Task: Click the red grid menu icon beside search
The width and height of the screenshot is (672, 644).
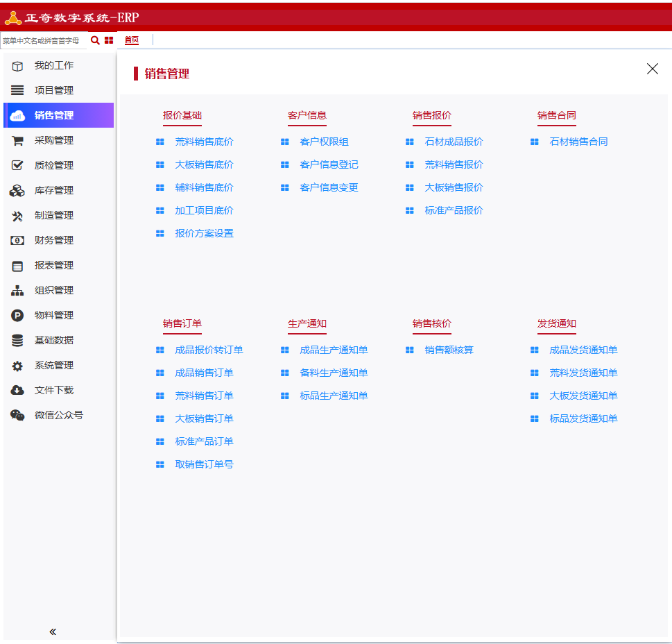Action: coord(109,40)
